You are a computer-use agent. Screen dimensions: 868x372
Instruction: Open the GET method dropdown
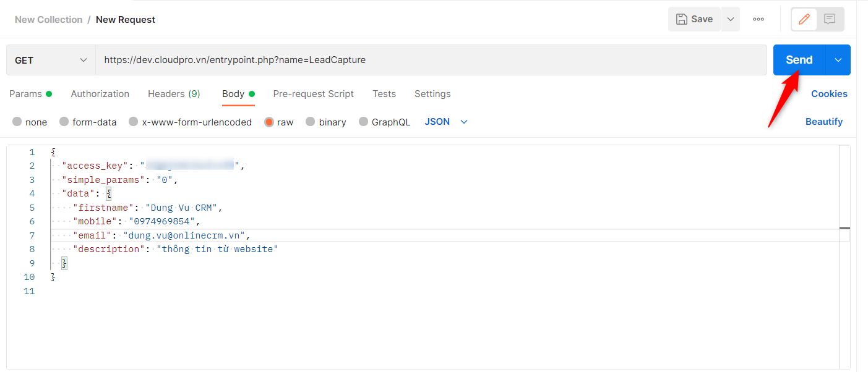[51, 60]
